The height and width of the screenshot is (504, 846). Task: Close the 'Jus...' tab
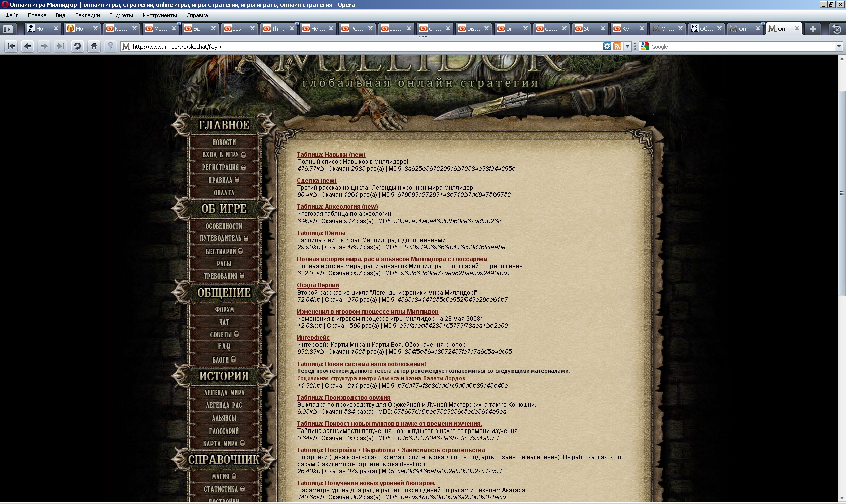coord(252,28)
